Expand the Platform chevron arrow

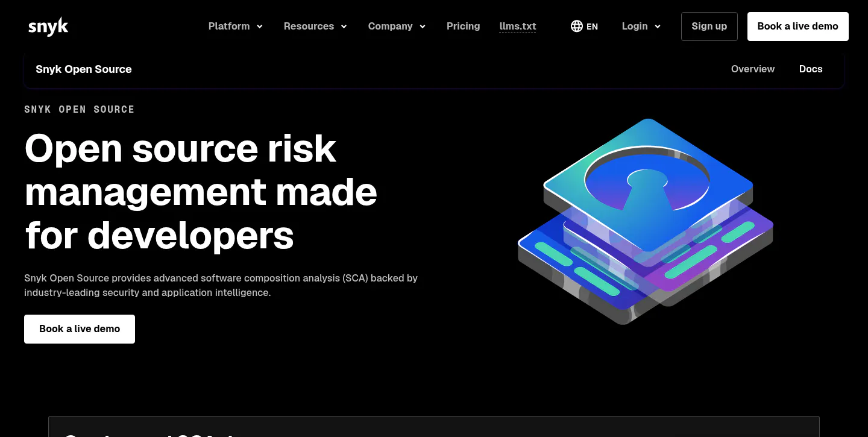click(260, 27)
